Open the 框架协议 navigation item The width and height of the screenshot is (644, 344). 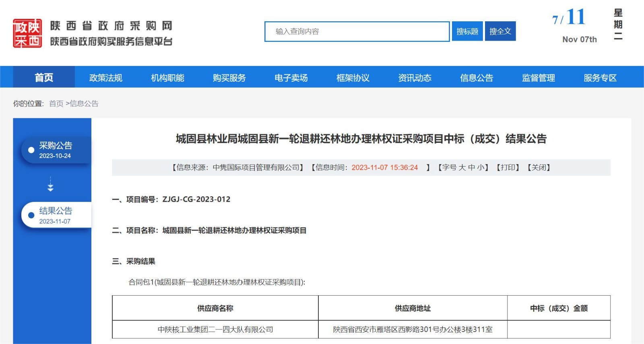pyautogui.click(x=353, y=78)
